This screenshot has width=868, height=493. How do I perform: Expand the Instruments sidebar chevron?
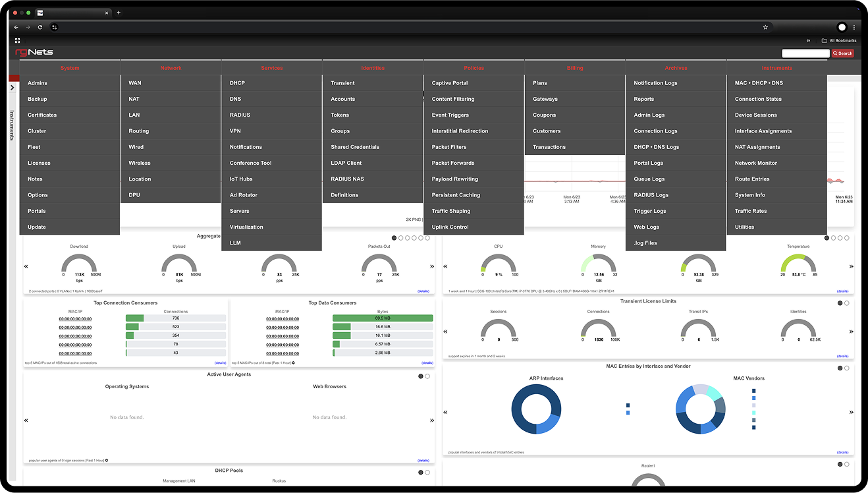pos(13,88)
